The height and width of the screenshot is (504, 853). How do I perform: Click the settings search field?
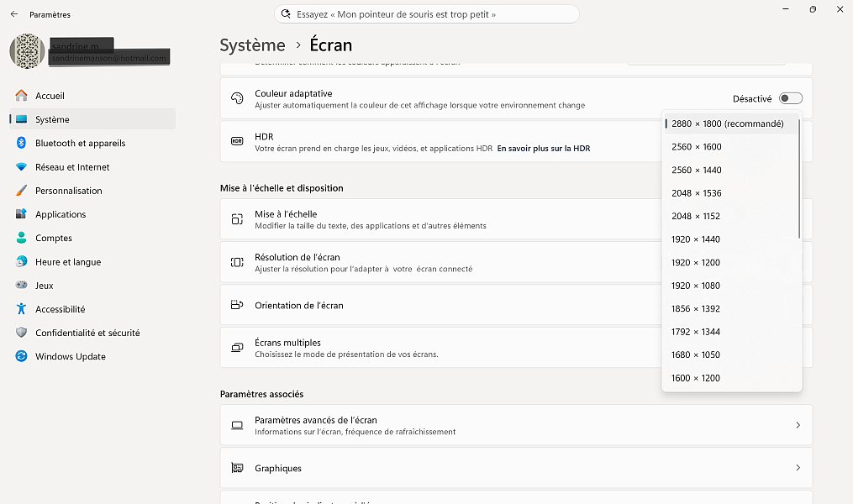tap(427, 14)
